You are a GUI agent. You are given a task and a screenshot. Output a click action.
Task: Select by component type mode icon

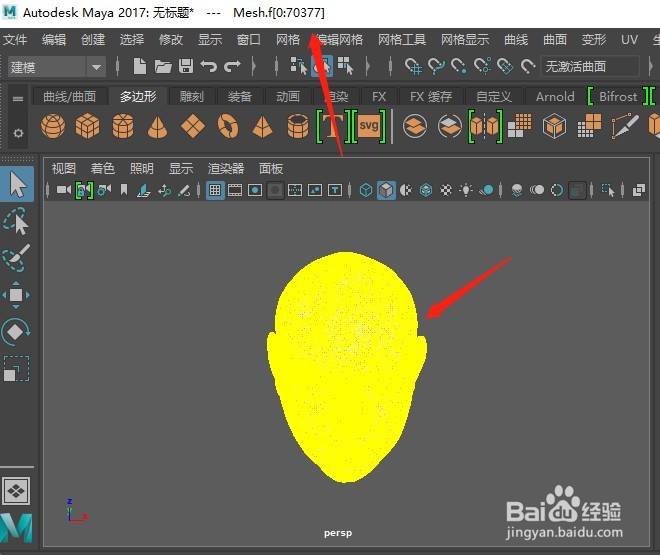tap(346, 66)
